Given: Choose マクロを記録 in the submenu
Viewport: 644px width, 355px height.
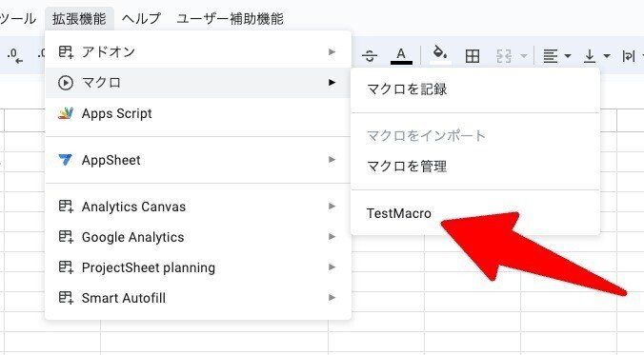Looking at the screenshot, I should point(475,89).
